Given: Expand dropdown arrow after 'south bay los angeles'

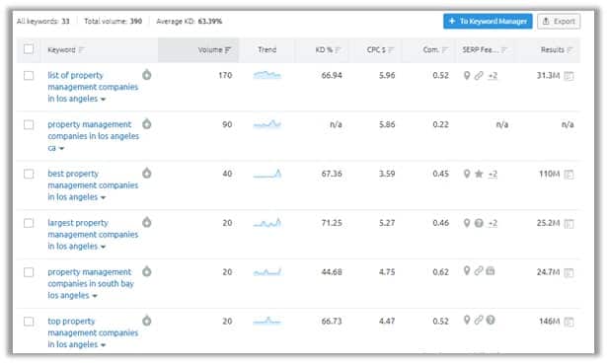Looking at the screenshot, I should tap(95, 296).
